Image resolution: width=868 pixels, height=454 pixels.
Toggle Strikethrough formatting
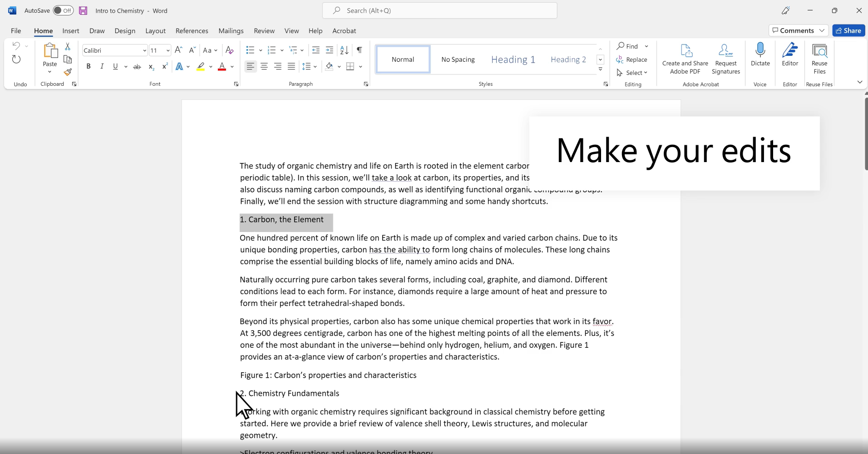tap(137, 67)
